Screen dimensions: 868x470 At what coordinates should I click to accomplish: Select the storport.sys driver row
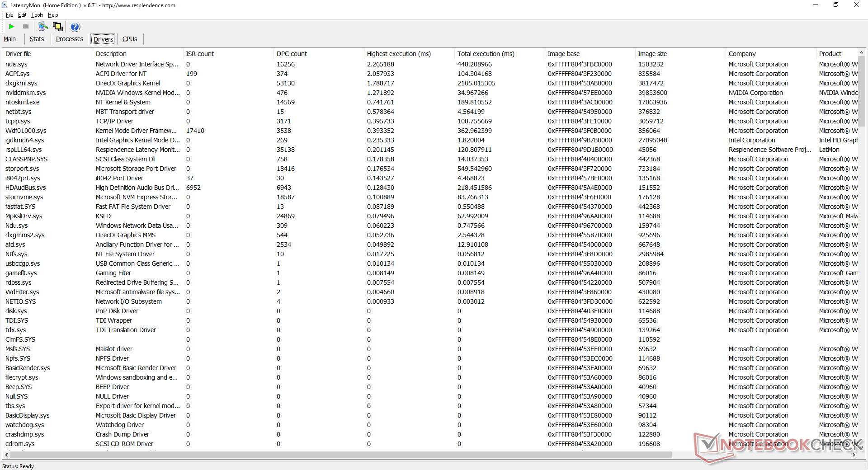click(430, 169)
